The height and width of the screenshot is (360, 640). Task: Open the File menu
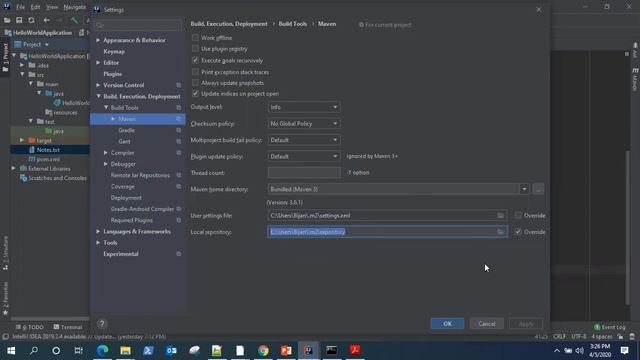pyautogui.click(x=20, y=7)
